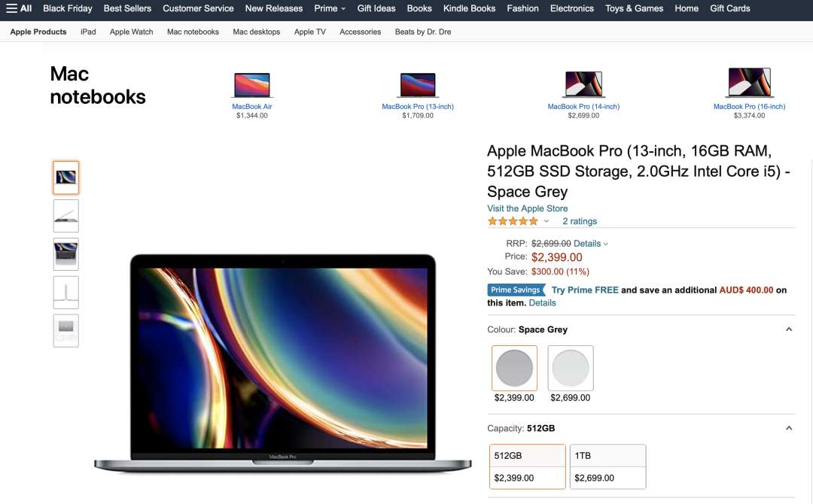
Task: Click the MacBook Air product image
Action: 252,85
